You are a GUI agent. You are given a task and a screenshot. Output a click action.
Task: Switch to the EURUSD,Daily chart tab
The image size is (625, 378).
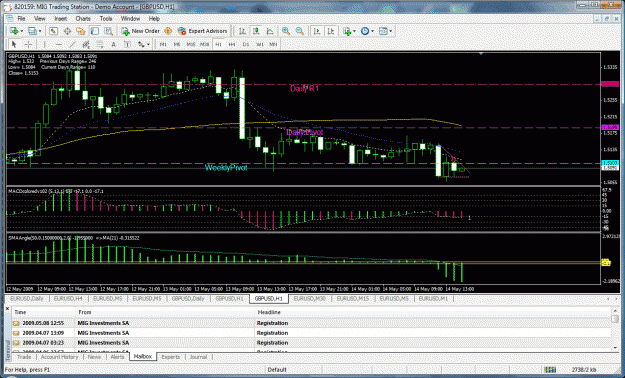27,298
